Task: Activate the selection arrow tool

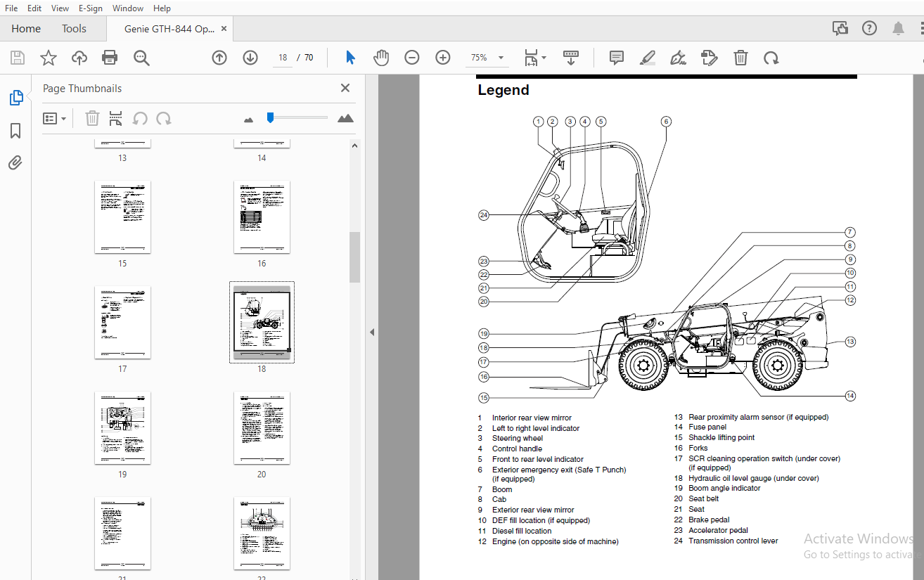Action: [x=350, y=58]
